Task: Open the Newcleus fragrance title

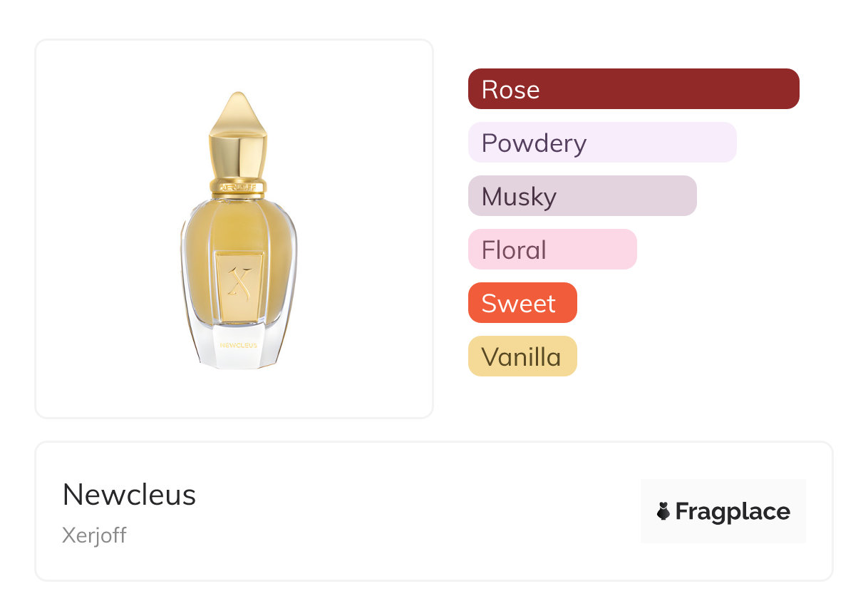Action: click(x=129, y=495)
